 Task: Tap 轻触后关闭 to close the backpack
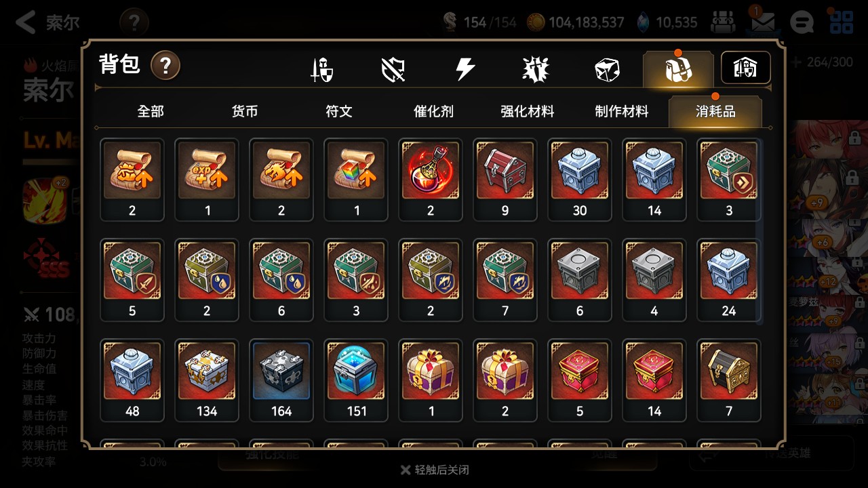[435, 470]
